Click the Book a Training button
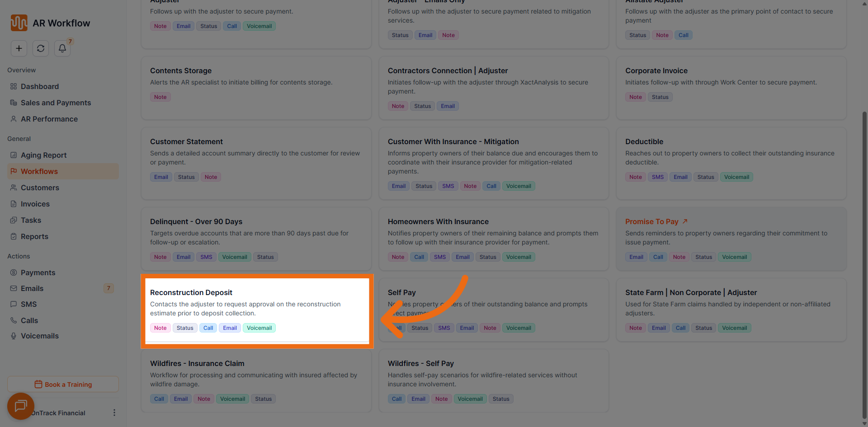 (x=63, y=385)
